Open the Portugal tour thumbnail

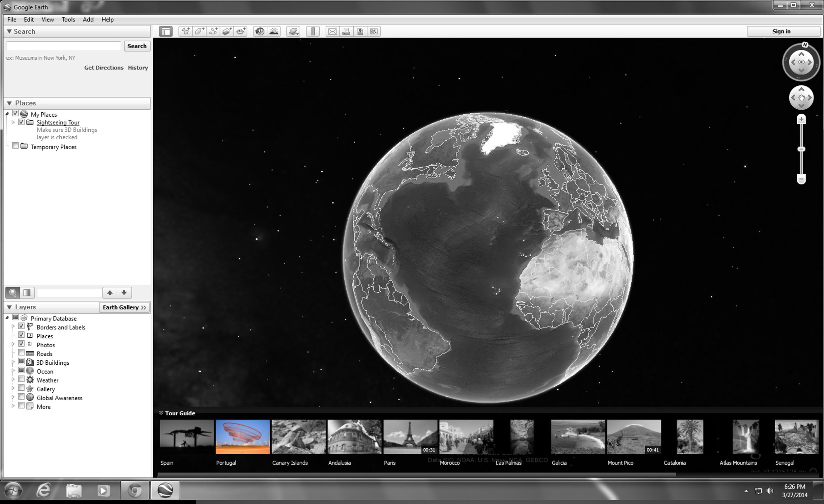[243, 437]
